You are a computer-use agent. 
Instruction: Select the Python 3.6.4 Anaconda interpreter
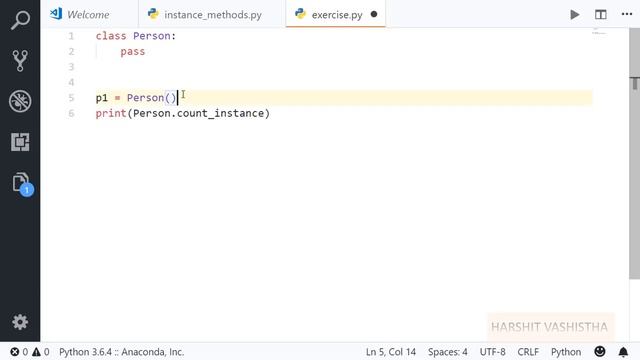point(122,352)
